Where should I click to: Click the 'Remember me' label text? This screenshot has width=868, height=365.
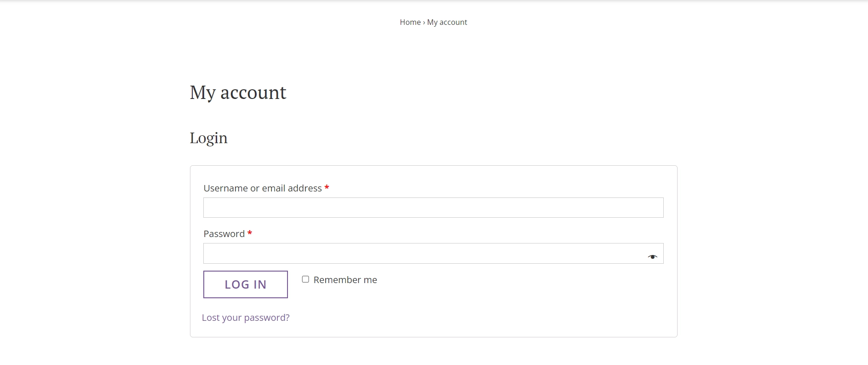tap(345, 280)
